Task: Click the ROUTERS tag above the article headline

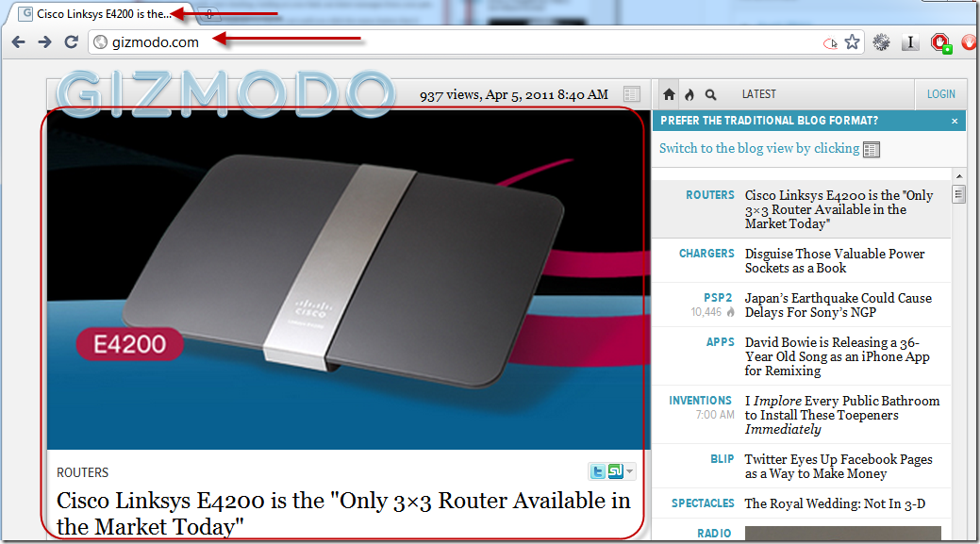Action: (82, 472)
